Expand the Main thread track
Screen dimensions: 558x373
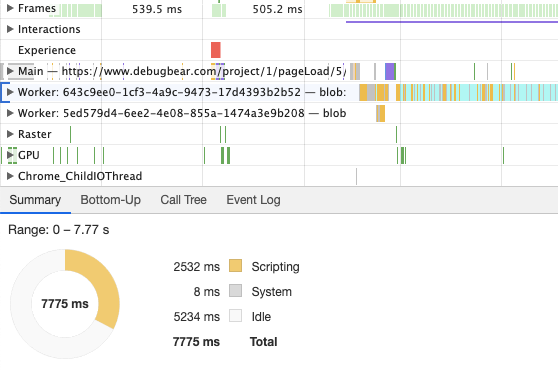[10, 71]
